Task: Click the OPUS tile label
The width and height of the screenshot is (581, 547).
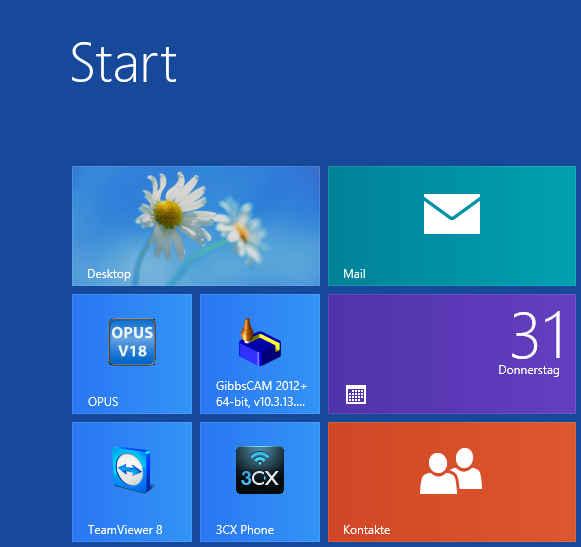Action: click(x=103, y=402)
